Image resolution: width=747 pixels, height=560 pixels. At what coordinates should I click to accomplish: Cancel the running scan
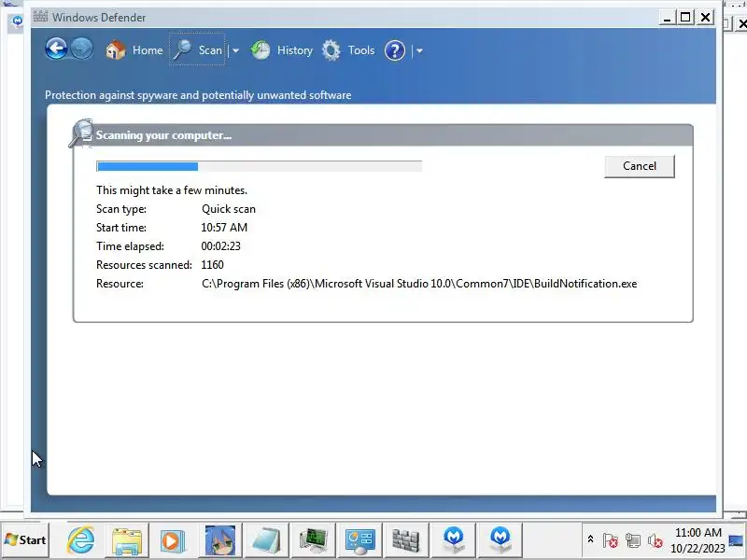640,166
